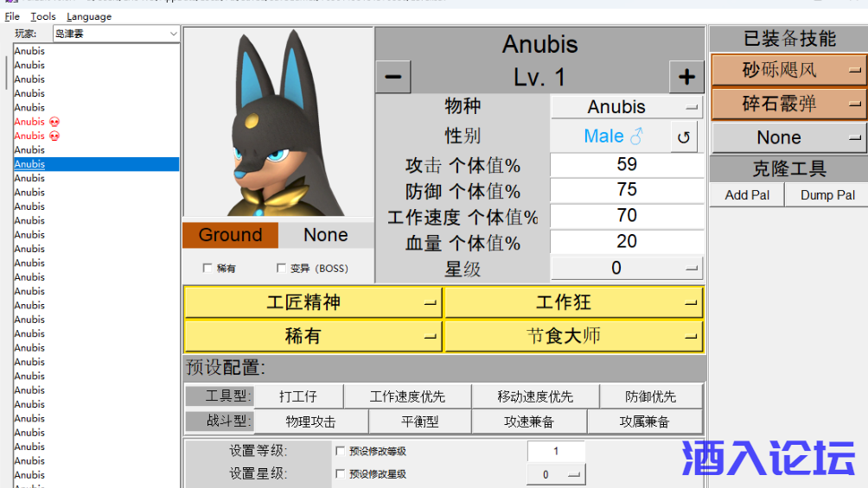Screen dimensions: 868x488
Task: Open the 玩家 player selection combo box
Action: pyautogui.click(x=116, y=34)
